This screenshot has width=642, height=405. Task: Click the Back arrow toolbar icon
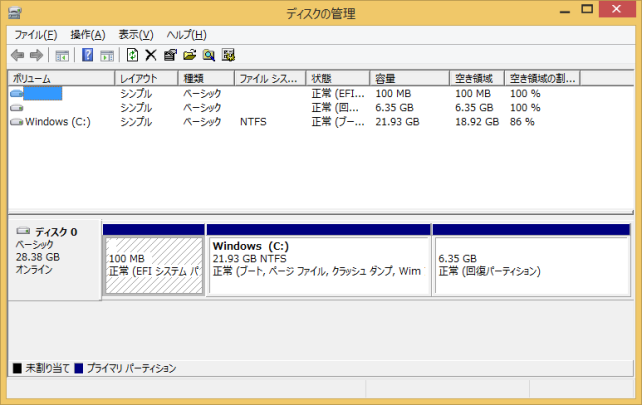coord(17,55)
